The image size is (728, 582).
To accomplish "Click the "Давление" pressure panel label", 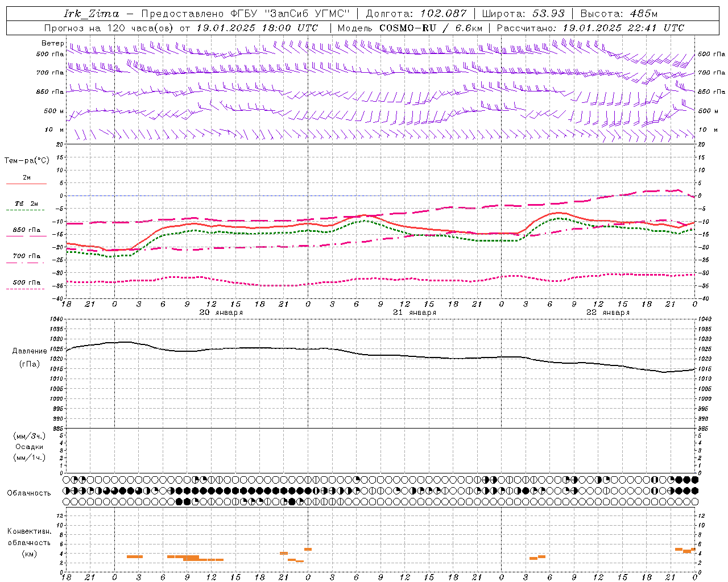I will tap(30, 351).
